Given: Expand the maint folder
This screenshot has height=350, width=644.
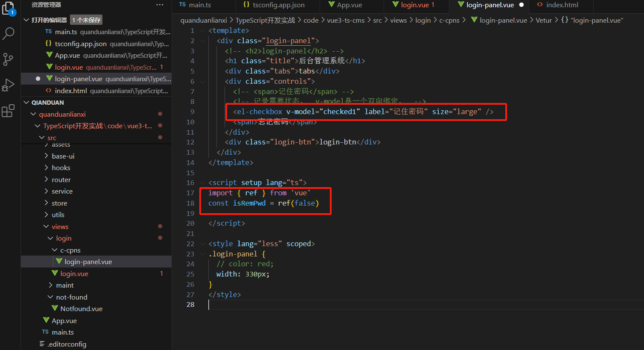Looking at the screenshot, I should click(x=50, y=285).
